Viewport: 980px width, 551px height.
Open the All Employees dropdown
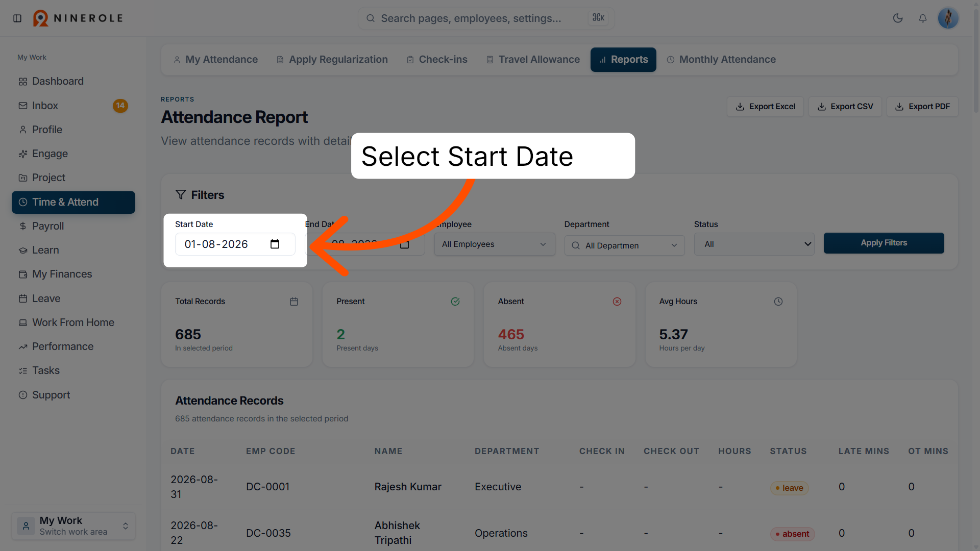(x=495, y=244)
